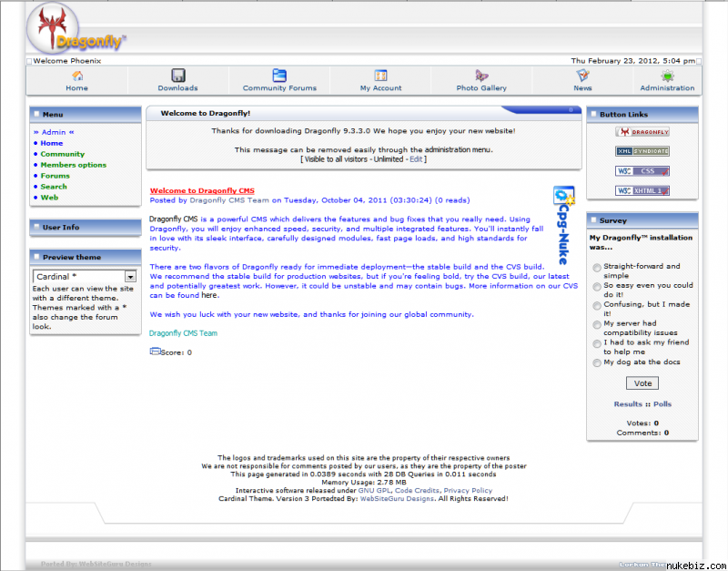Open the Code Credits footer link

tap(417, 491)
